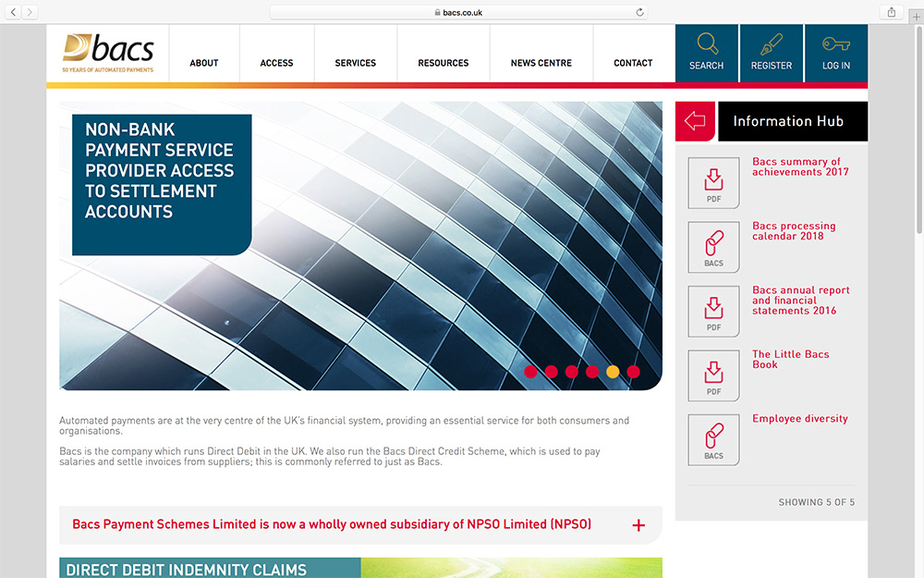Image resolution: width=924 pixels, height=578 pixels.
Task: Open a new tab with plus icon
Action: (916, 17)
